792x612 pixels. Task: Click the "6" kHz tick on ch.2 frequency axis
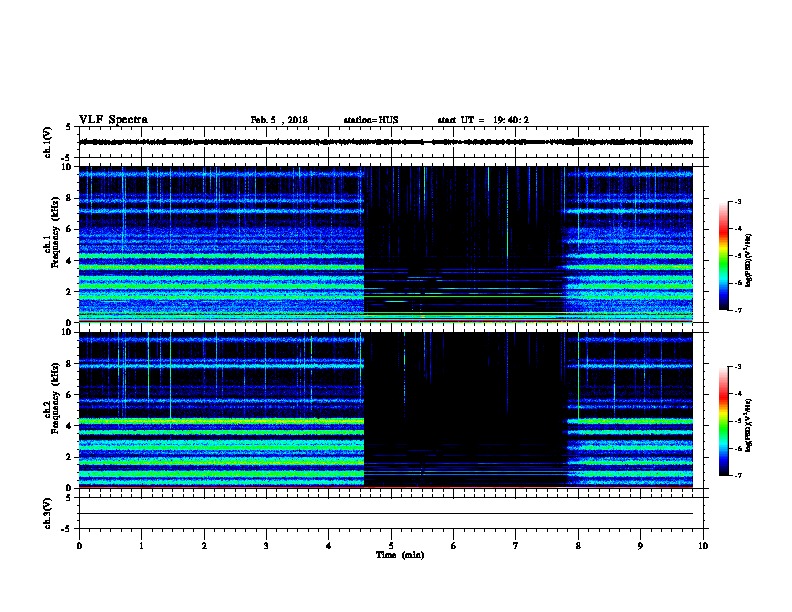[69, 395]
